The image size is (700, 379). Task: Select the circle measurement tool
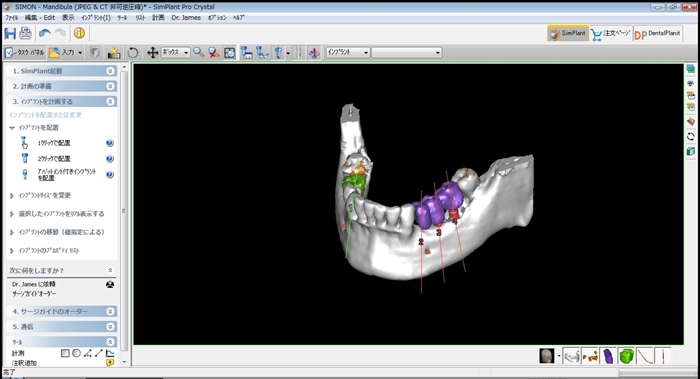76,353
